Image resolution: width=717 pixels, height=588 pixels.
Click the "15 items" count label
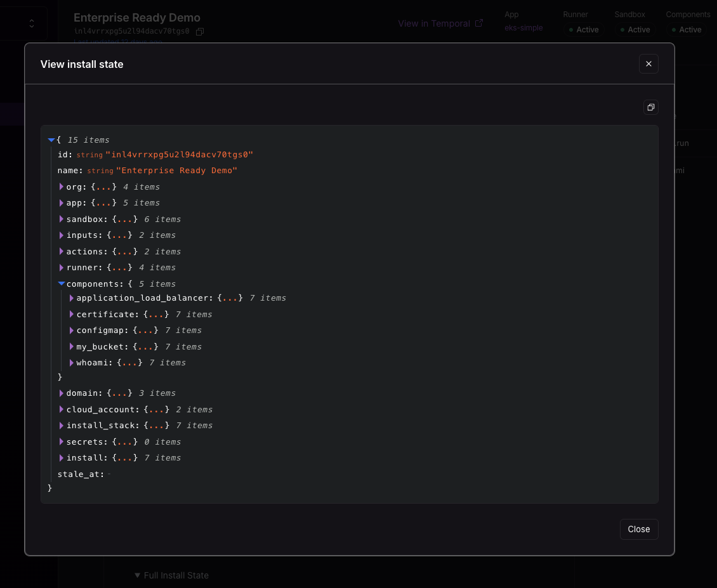[x=88, y=140]
